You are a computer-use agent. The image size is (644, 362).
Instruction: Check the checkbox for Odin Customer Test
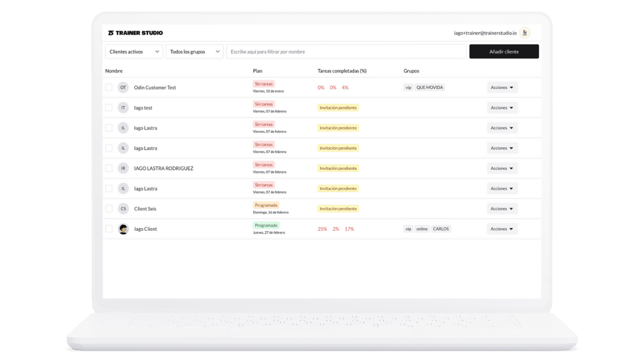pos(109,87)
